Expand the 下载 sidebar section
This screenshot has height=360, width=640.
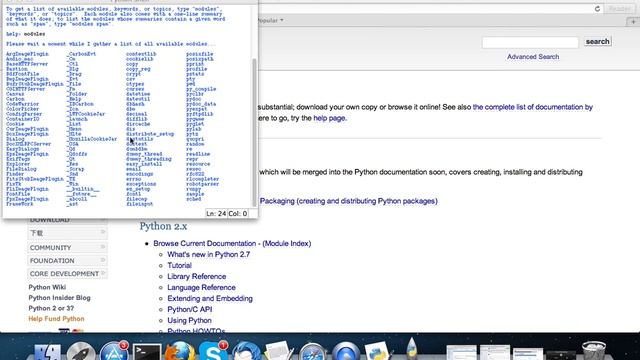67,233
